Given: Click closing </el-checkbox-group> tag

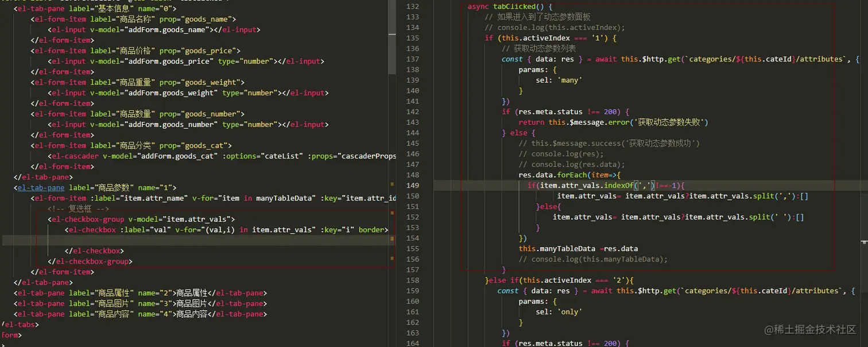Looking at the screenshot, I should [91, 261].
